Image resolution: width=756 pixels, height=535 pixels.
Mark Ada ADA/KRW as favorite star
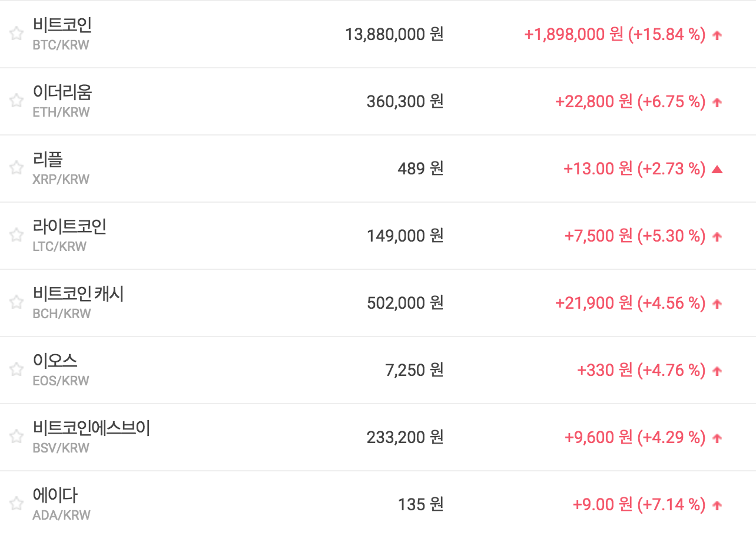(16, 504)
